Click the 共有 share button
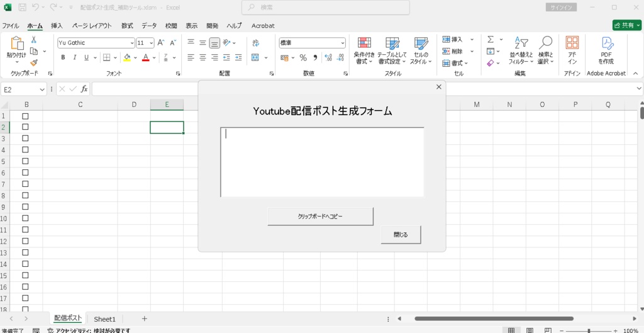The width and height of the screenshot is (644, 333). [x=626, y=25]
